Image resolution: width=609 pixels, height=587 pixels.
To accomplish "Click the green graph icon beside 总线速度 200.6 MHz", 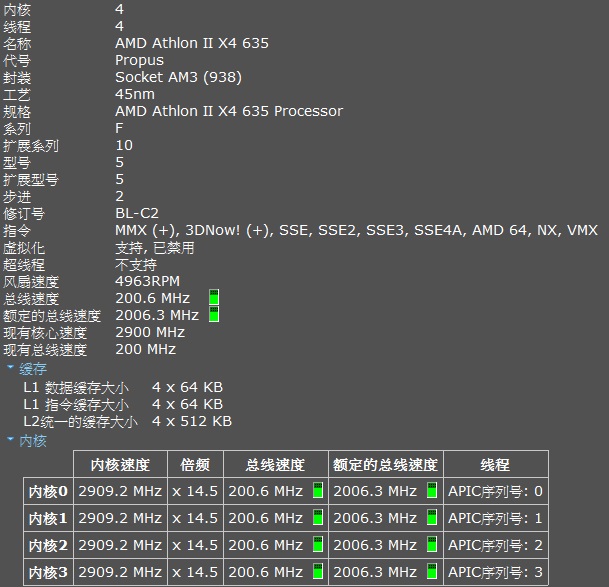I will click(x=214, y=297).
